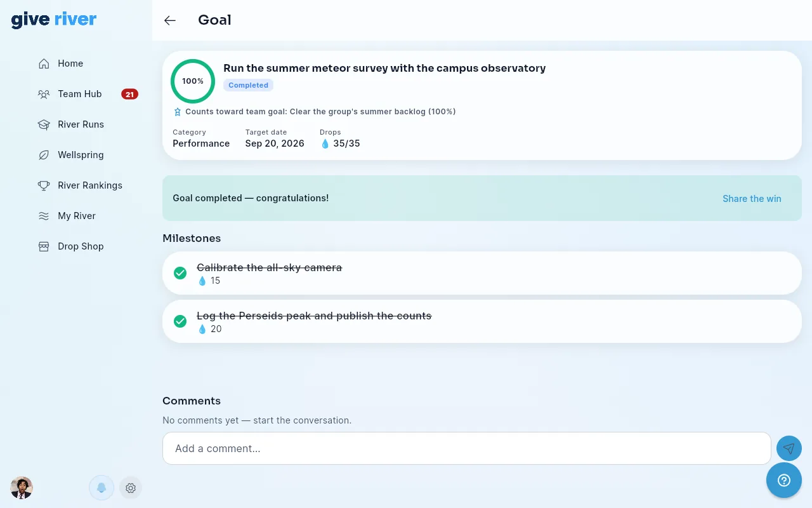Click the give river logo
The width and height of the screenshot is (812, 508).
54,20
